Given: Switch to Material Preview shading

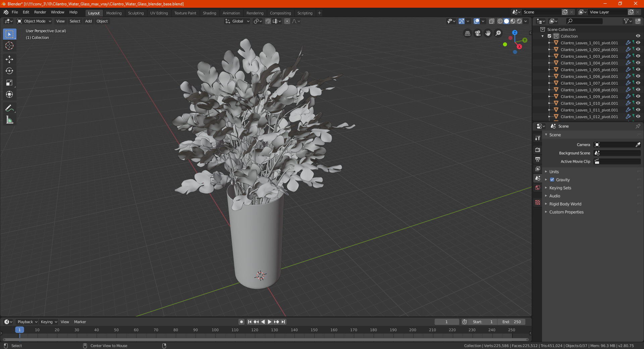Looking at the screenshot, I should tap(513, 21).
